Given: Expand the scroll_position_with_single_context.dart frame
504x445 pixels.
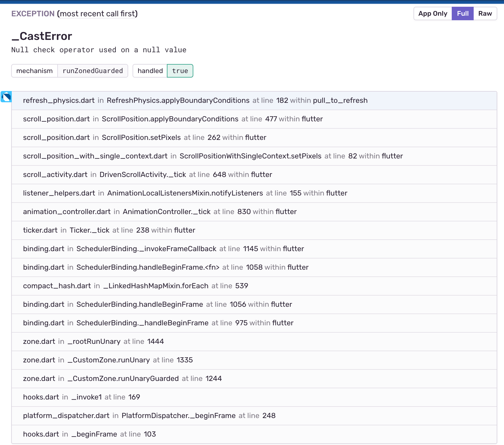Looking at the screenshot, I should coord(254,156).
